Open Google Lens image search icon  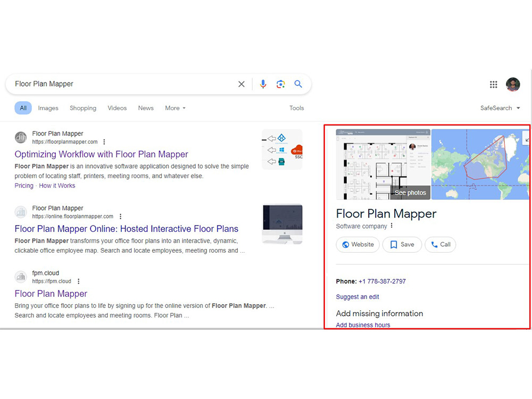(280, 84)
